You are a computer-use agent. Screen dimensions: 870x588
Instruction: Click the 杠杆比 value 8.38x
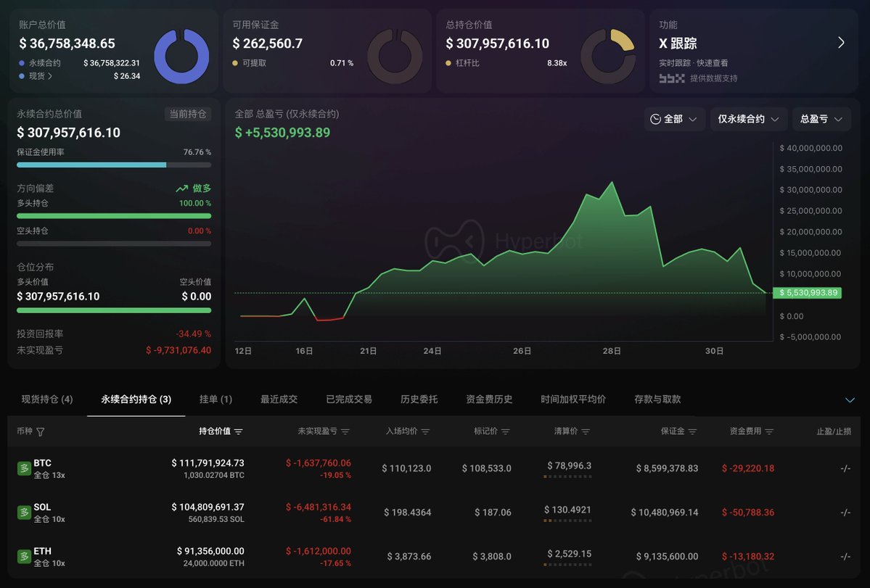(x=557, y=63)
